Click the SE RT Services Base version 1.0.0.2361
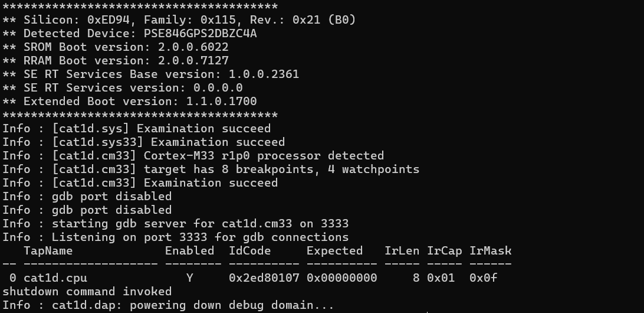Viewport: 644px width, 313px height. (264, 74)
